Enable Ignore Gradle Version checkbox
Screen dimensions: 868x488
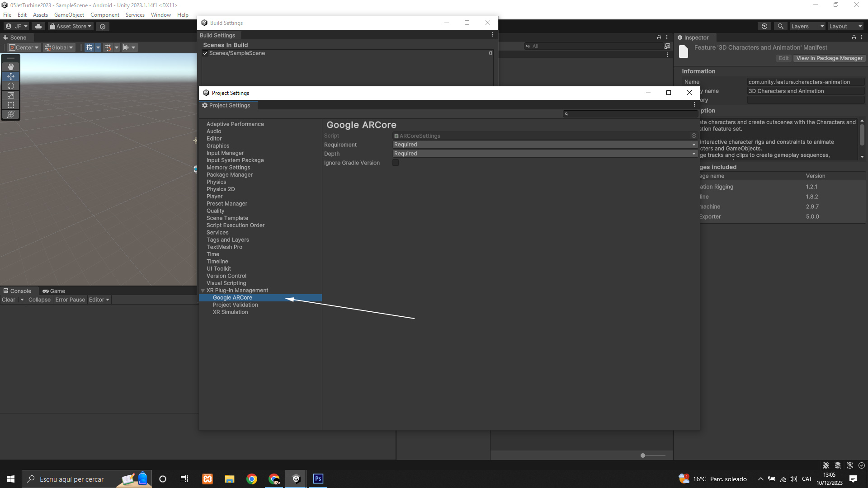click(396, 163)
